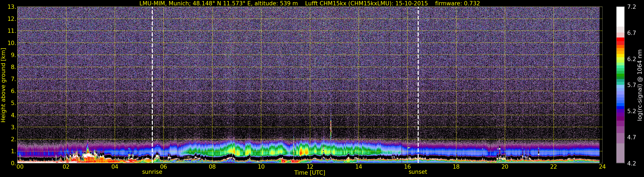This screenshot has width=644, height=177.
Task: Click the '24' time tick label
Action: click(602, 167)
